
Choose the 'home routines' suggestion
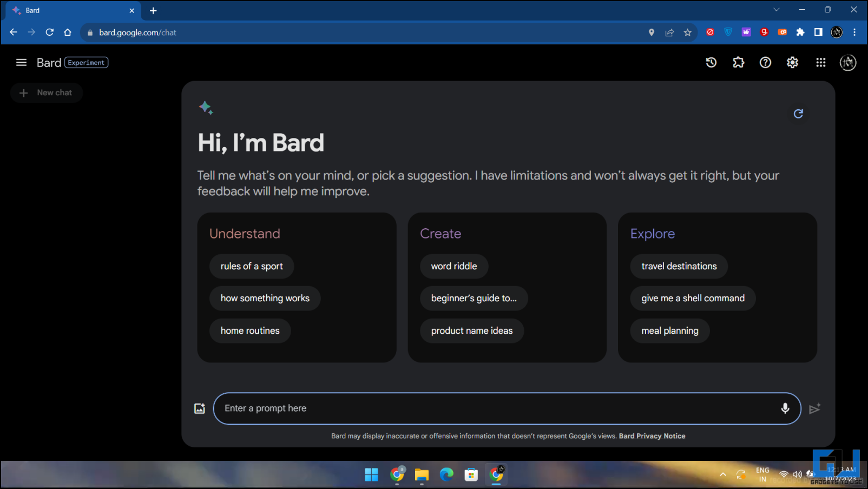tap(250, 331)
